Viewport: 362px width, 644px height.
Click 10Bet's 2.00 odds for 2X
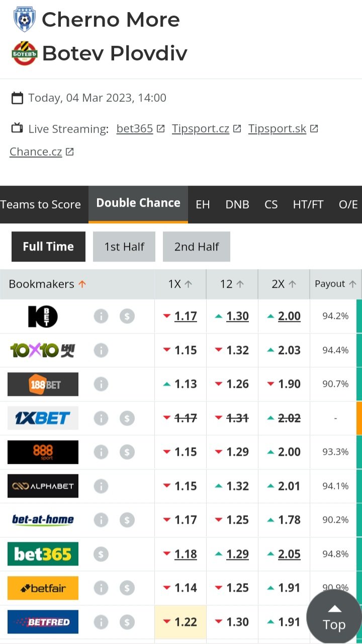pos(289,316)
